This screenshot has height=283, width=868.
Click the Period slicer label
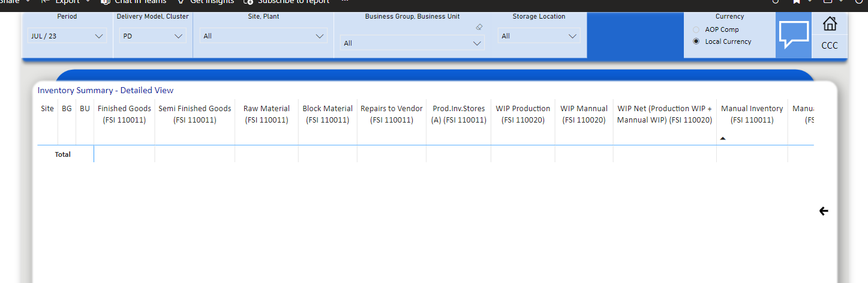click(x=67, y=17)
